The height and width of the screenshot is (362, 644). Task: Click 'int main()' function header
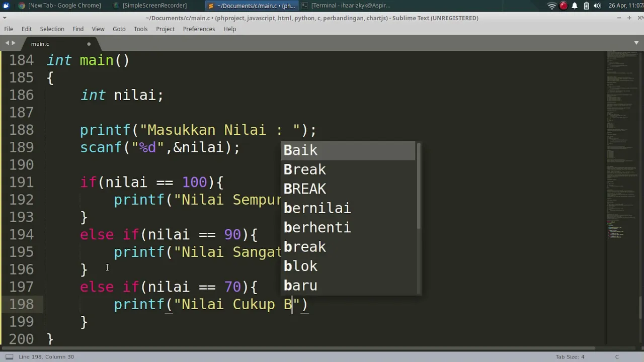coord(88,60)
